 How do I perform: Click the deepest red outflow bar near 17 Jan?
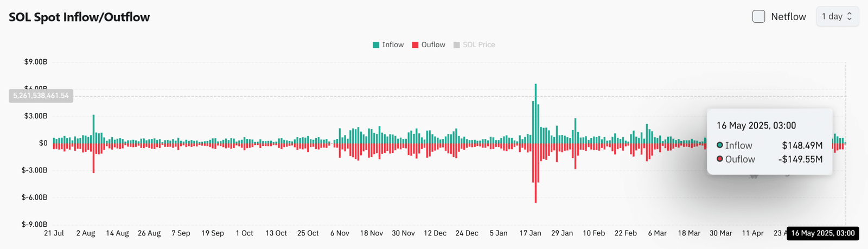click(535, 173)
